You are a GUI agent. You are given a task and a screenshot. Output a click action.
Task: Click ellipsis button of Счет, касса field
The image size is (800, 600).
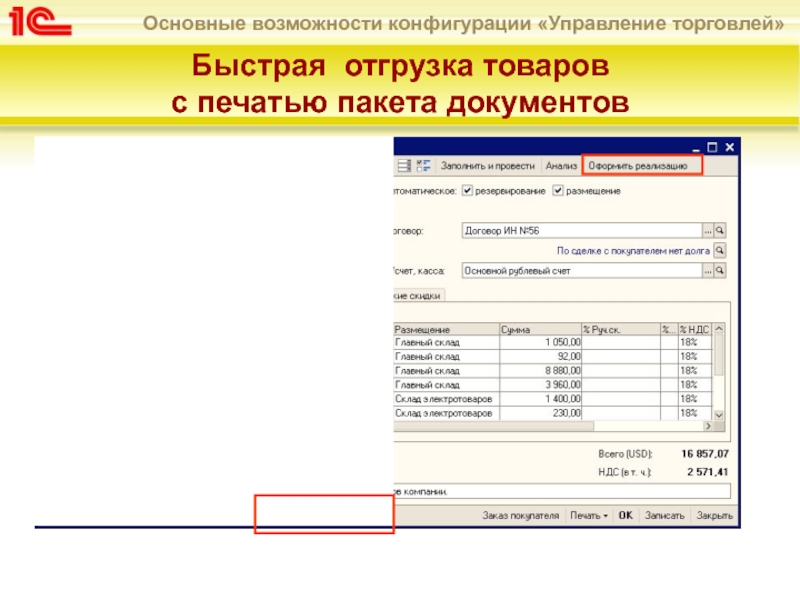[708, 270]
